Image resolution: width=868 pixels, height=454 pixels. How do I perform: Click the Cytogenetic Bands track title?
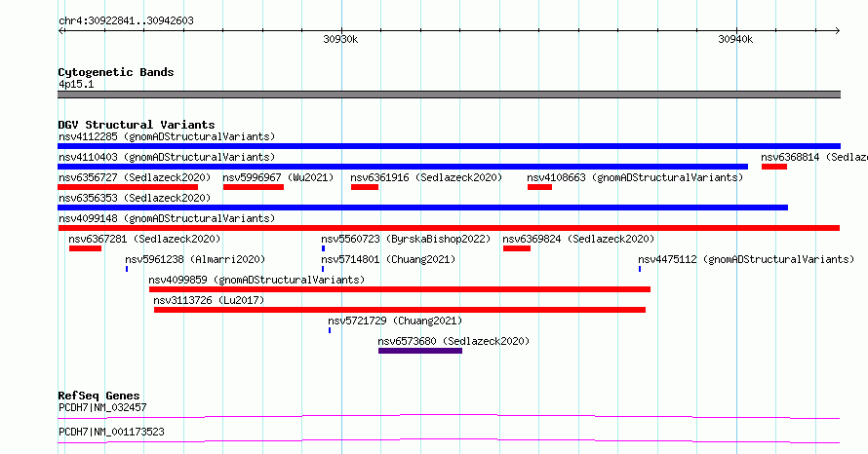coord(116,72)
